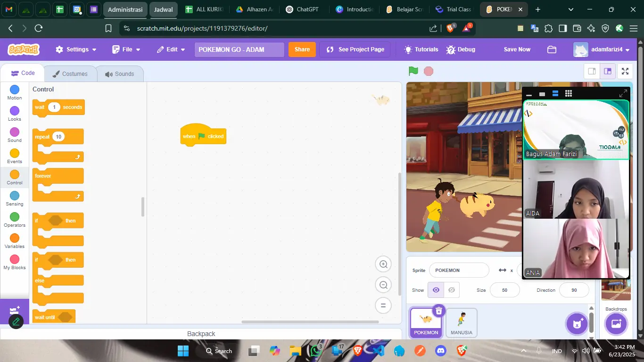Viewport: 644px width, 362px height.
Task: Select the Motion blocks category
Action: (14, 92)
